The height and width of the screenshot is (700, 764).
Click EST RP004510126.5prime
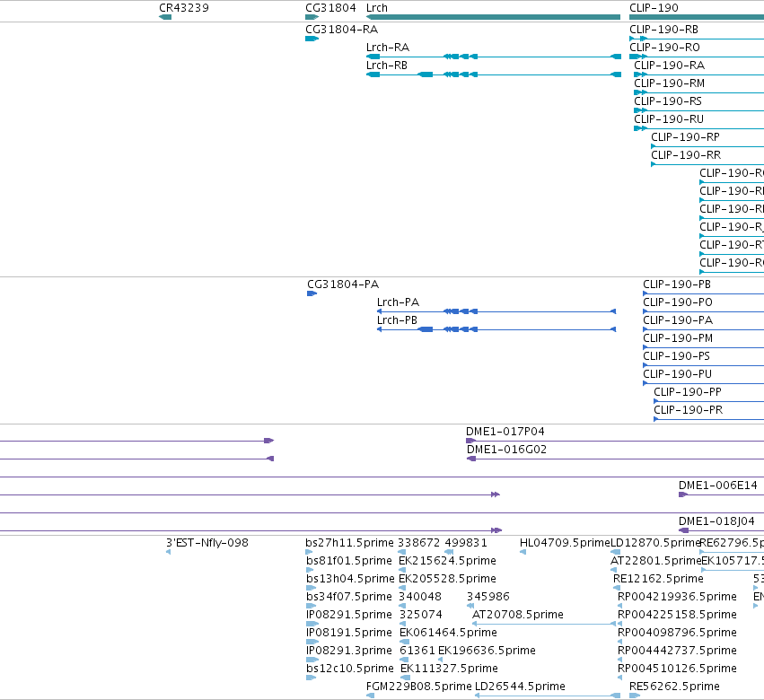(x=677, y=669)
